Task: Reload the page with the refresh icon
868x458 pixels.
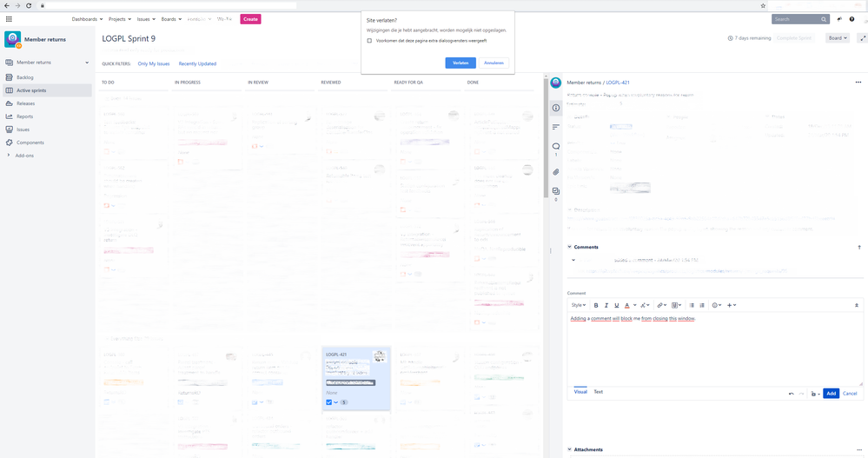Action: coord(29,5)
